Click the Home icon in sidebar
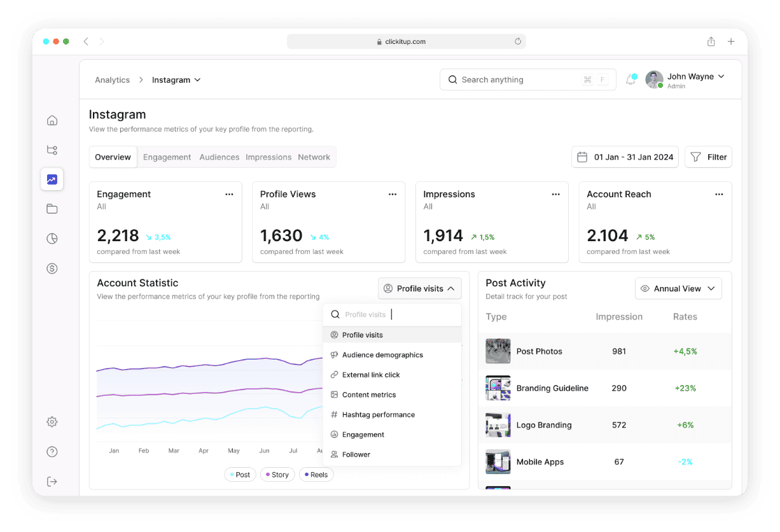Image resolution: width=780 pixels, height=532 pixels. 52,120
